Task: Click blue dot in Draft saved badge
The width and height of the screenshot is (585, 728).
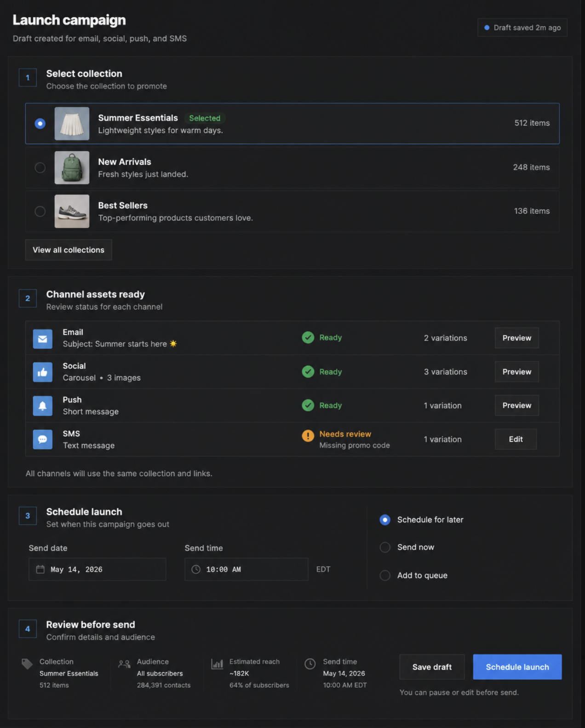Action: click(x=487, y=28)
